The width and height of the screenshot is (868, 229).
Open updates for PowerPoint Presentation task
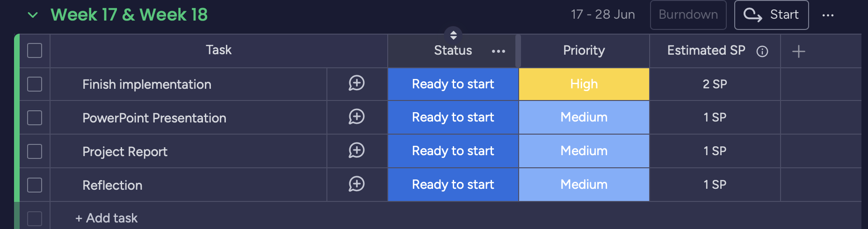pos(356,117)
